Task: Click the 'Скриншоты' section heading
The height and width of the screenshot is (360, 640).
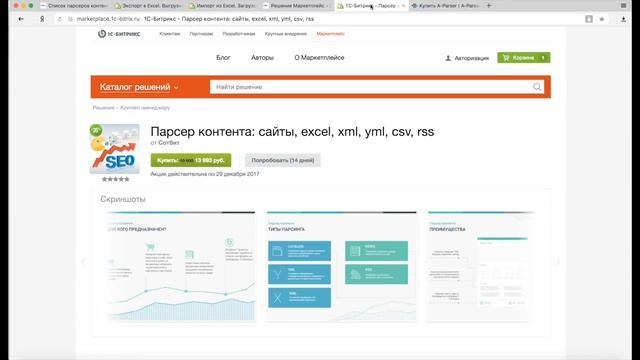Action: pyautogui.click(x=123, y=199)
